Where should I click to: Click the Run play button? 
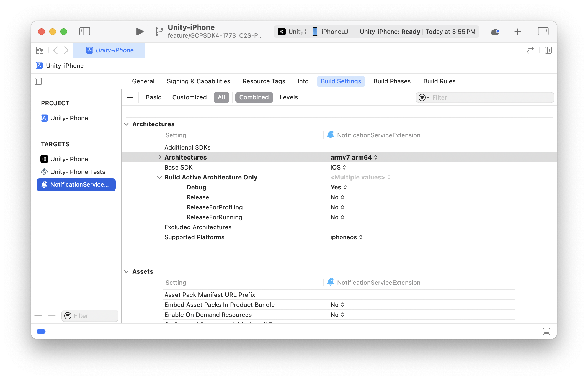point(140,32)
